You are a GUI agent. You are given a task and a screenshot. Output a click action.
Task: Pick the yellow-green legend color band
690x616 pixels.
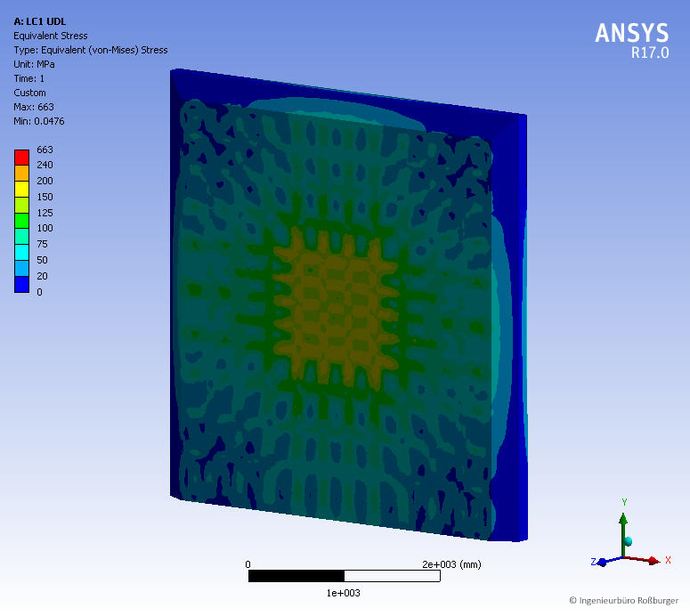click(x=21, y=205)
